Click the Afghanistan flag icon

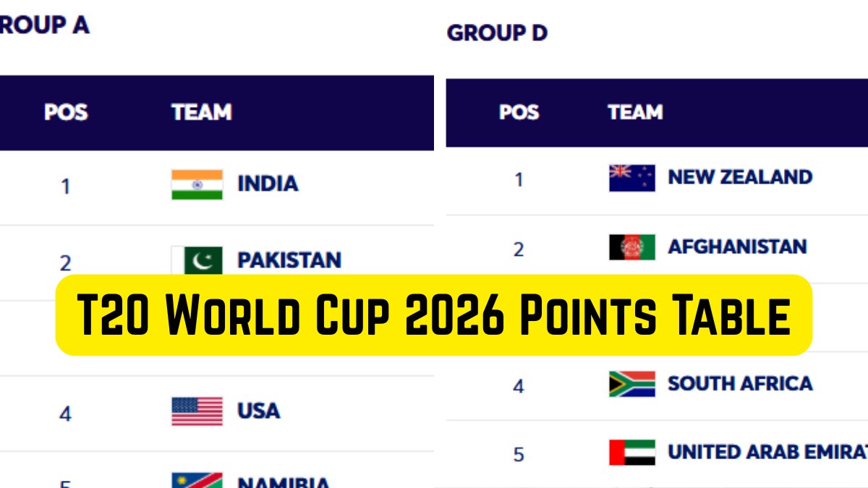coord(631,247)
